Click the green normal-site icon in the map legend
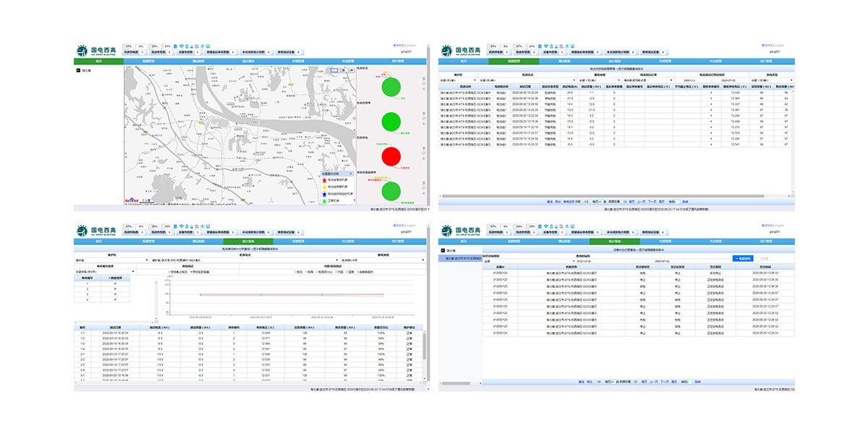The height and width of the screenshot is (434, 868). coord(324,201)
